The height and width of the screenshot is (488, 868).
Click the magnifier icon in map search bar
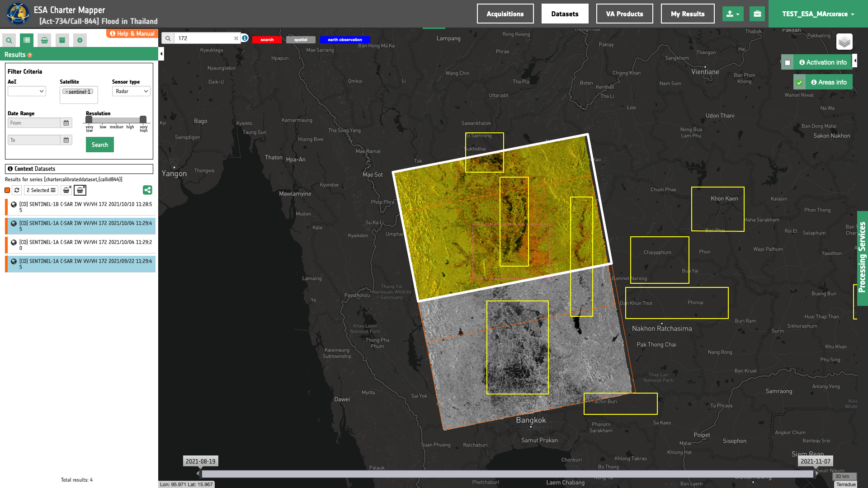[x=168, y=38]
